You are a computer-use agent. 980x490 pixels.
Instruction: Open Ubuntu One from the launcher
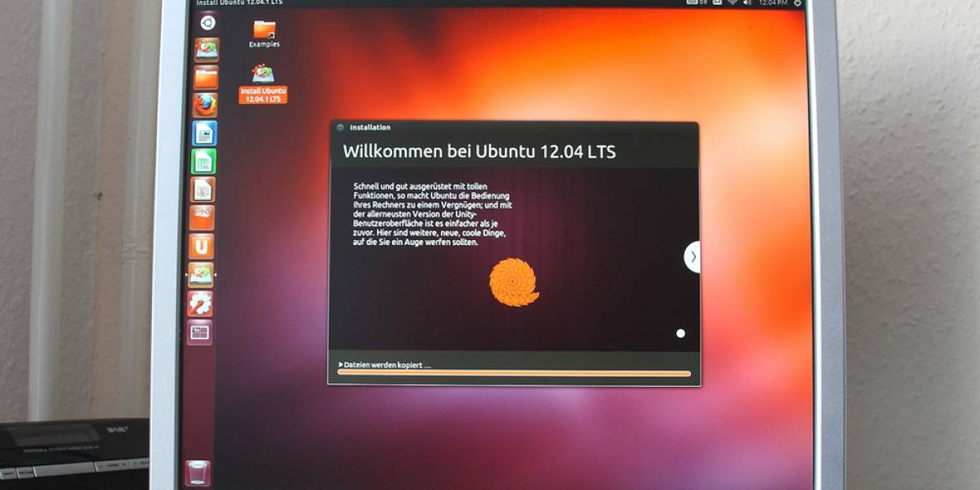coord(202,246)
